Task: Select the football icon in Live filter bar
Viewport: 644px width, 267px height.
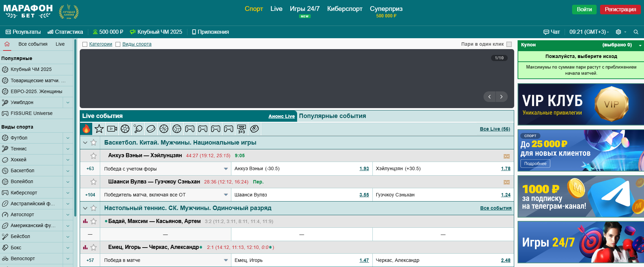Action: coord(125,129)
